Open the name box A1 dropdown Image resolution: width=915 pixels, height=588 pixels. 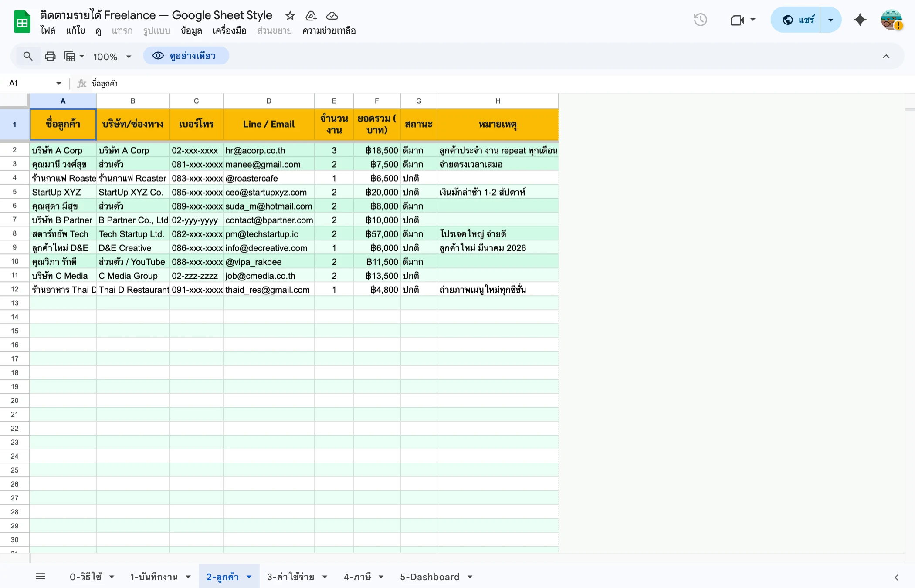(x=58, y=83)
